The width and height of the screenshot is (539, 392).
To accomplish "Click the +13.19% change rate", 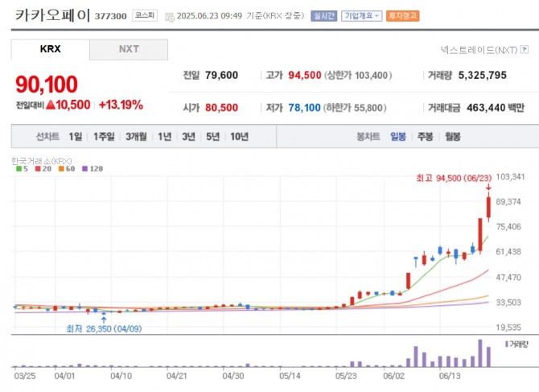I will [121, 105].
